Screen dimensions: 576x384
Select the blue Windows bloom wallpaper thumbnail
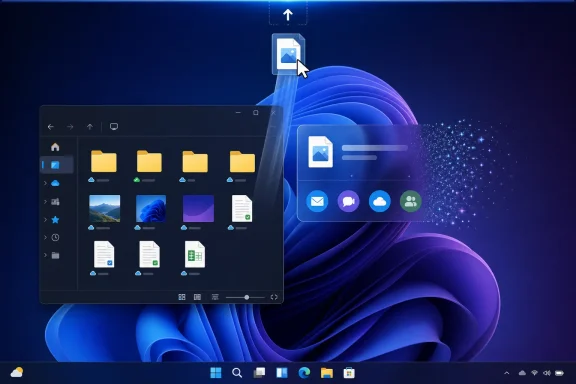[x=151, y=208]
